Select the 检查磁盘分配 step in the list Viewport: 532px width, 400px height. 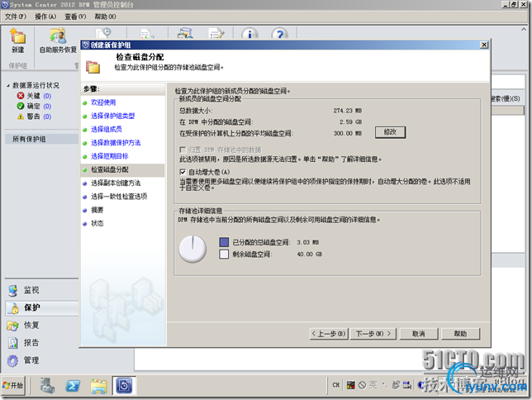click(x=123, y=169)
